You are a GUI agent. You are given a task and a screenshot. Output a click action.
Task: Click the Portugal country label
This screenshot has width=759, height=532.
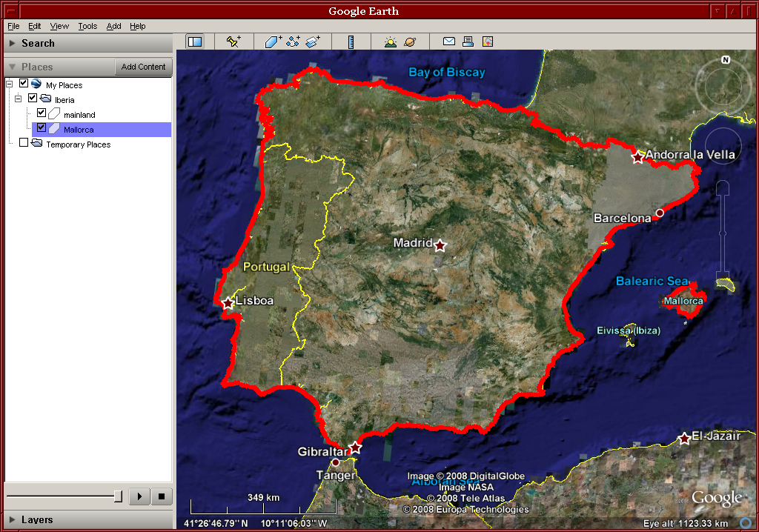[x=266, y=267]
